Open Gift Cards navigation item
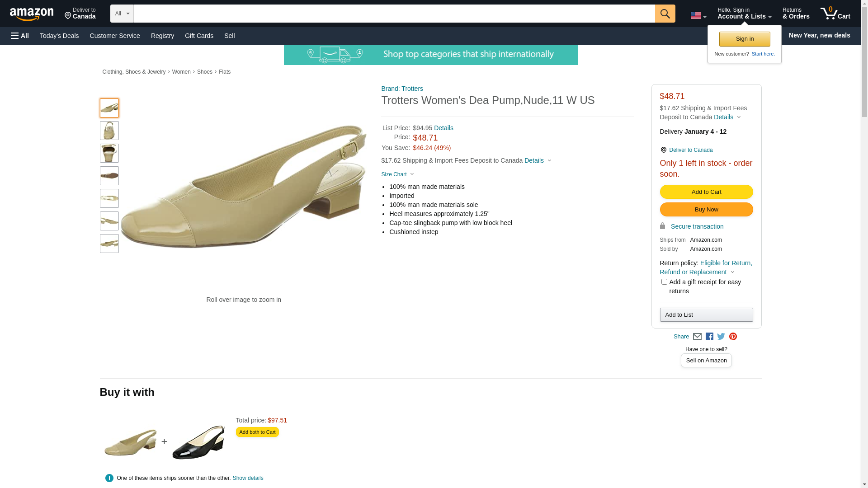 199,36
